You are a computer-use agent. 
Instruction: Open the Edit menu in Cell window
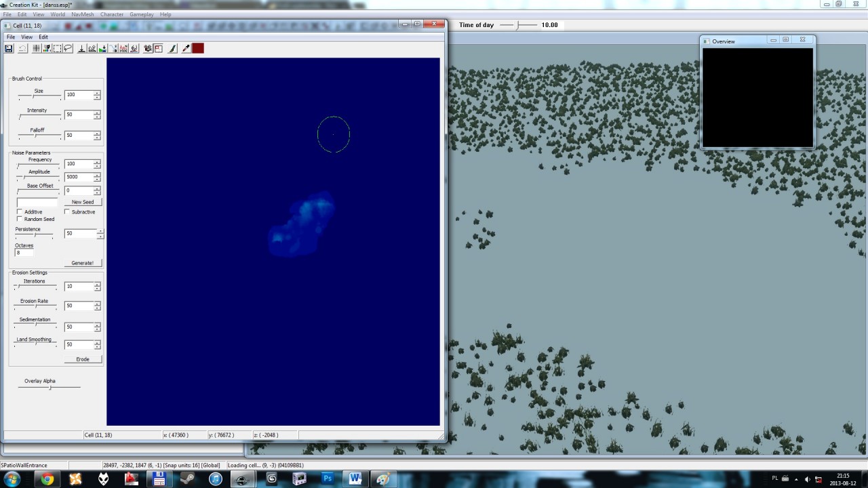click(43, 37)
